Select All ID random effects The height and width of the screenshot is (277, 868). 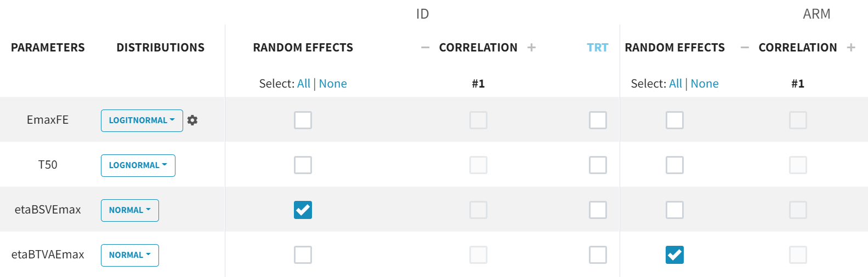(304, 84)
